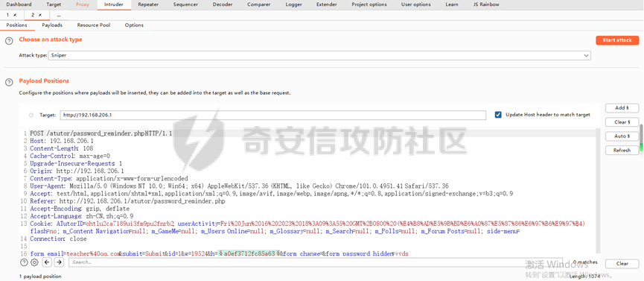The width and height of the screenshot is (644, 281).
Task: Click the Search... field below the request
Action: click(x=316, y=262)
